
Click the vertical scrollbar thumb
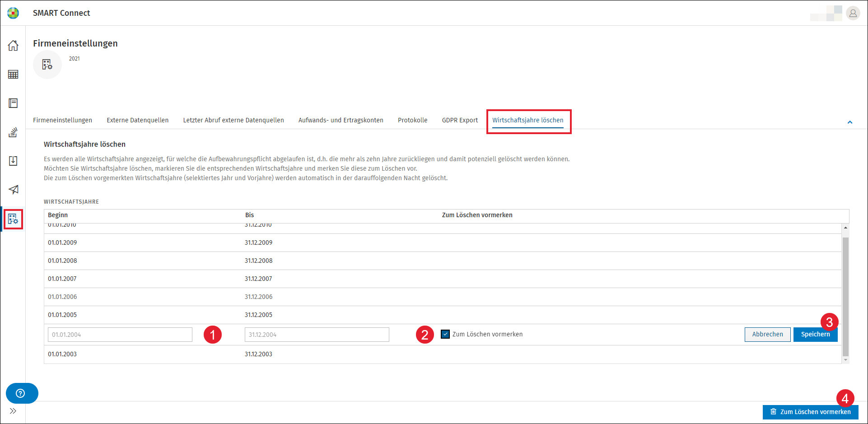pyautogui.click(x=845, y=297)
